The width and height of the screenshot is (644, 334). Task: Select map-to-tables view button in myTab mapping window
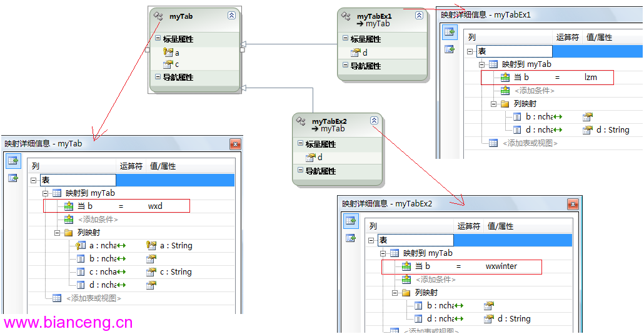pyautogui.click(x=13, y=161)
